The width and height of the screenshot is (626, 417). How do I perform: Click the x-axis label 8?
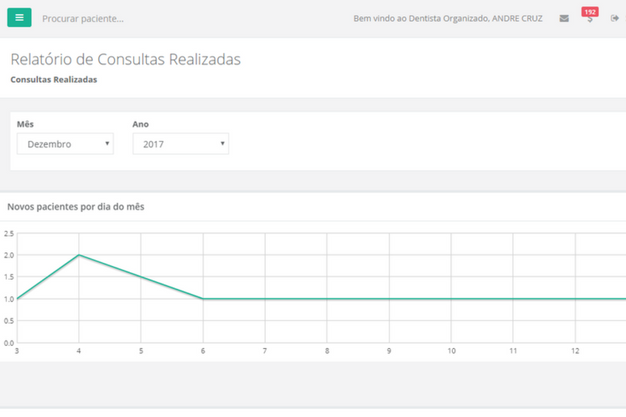coord(327,351)
